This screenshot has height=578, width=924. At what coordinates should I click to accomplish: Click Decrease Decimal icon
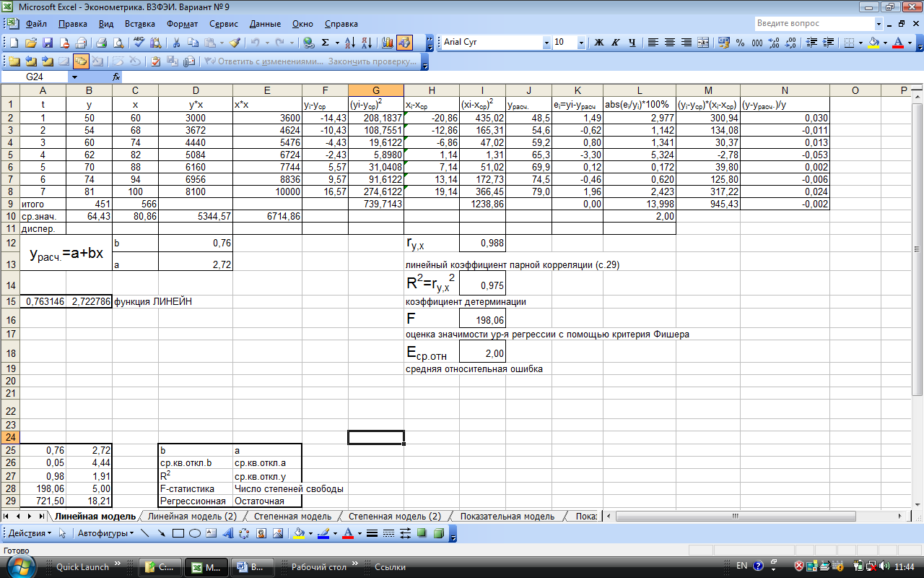(x=790, y=43)
